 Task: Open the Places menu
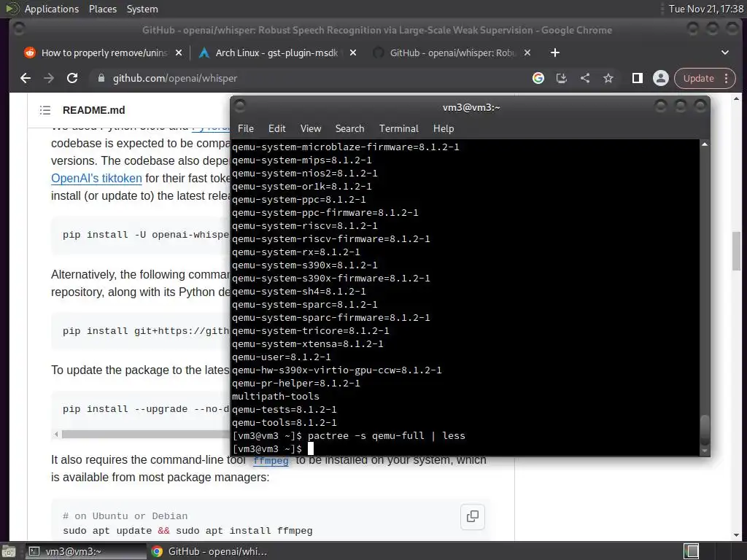point(103,9)
